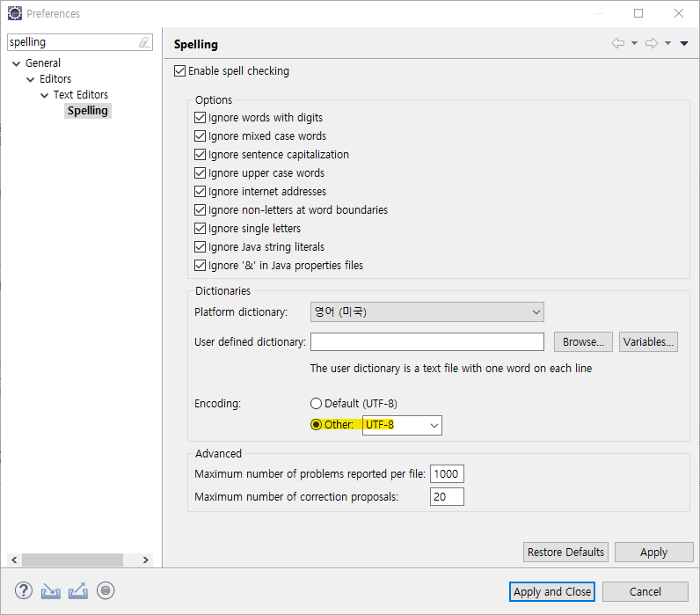Close the Preferences window
Screen dimensions: 700x615
[679, 13]
